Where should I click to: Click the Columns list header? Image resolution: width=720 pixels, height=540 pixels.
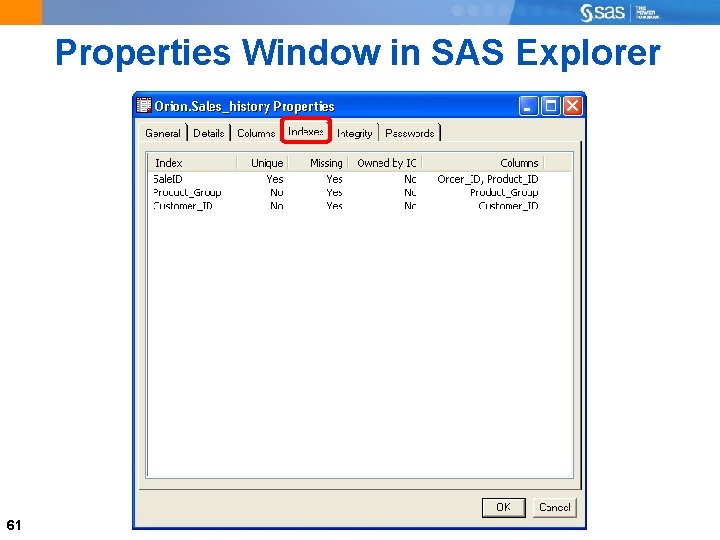click(x=483, y=163)
